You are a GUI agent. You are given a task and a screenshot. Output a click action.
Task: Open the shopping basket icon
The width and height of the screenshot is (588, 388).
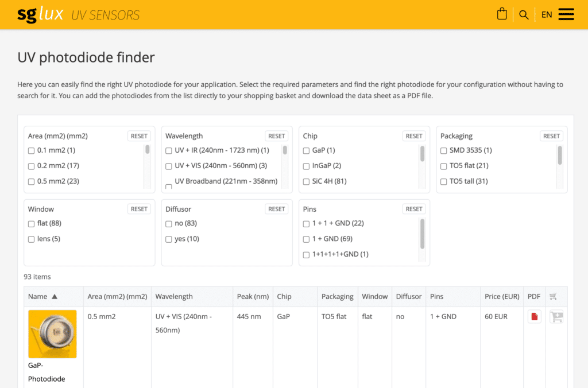pos(502,14)
